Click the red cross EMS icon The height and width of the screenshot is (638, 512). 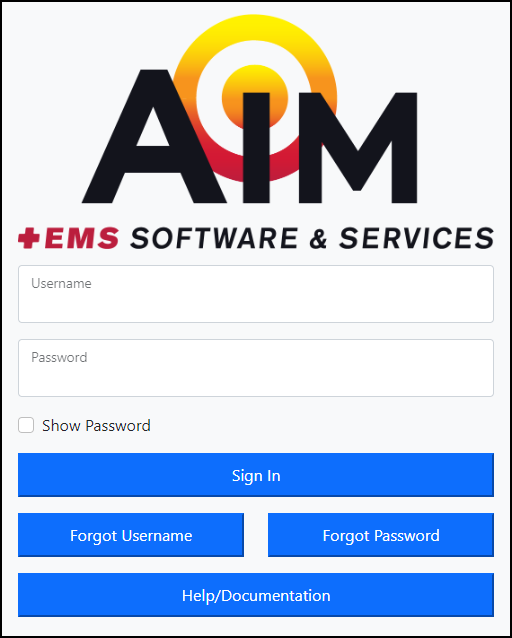click(28, 238)
